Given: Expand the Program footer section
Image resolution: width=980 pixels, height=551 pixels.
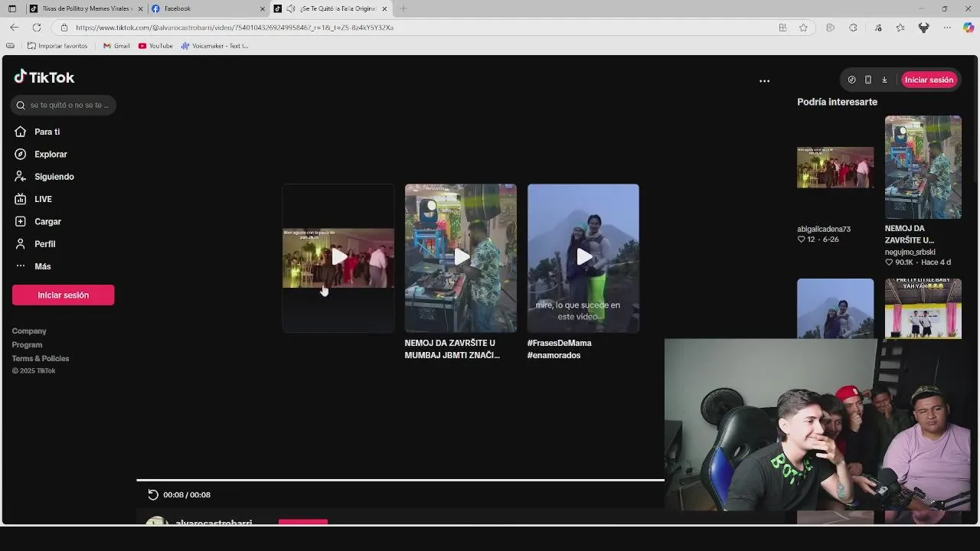Looking at the screenshot, I should click(x=27, y=345).
